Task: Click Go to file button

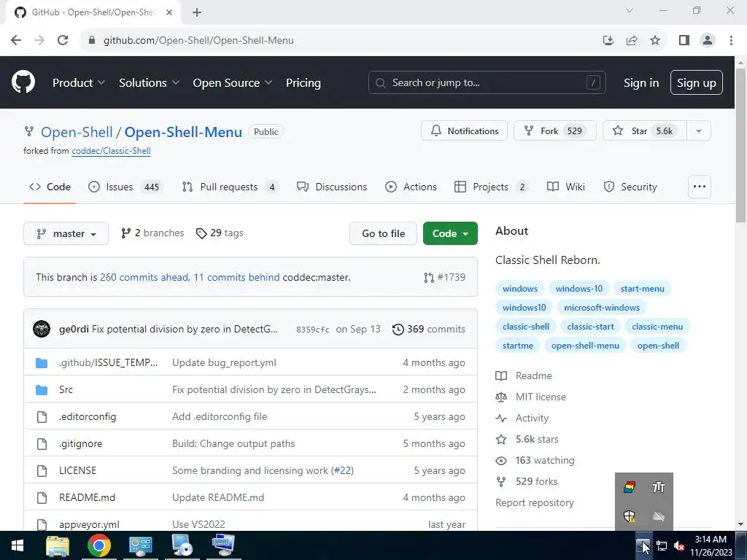Action: pyautogui.click(x=383, y=233)
